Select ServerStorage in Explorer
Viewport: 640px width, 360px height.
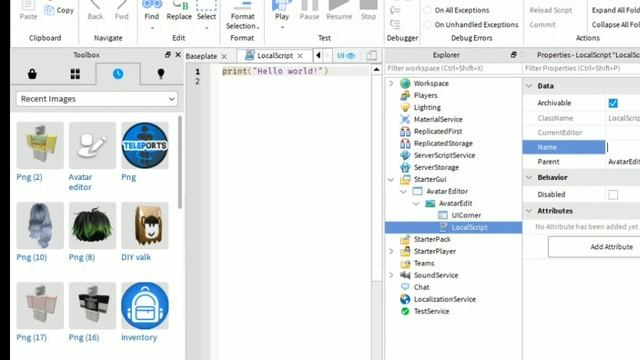tap(436, 167)
